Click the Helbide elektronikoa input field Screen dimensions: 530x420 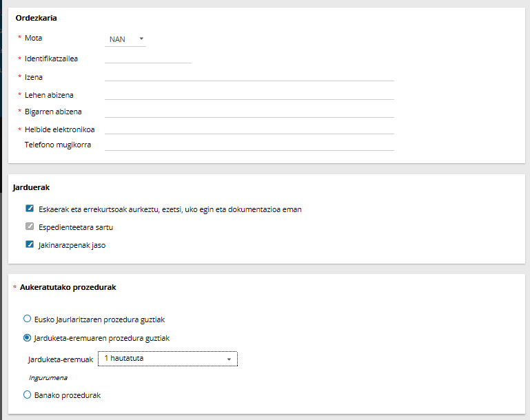pyautogui.click(x=249, y=128)
